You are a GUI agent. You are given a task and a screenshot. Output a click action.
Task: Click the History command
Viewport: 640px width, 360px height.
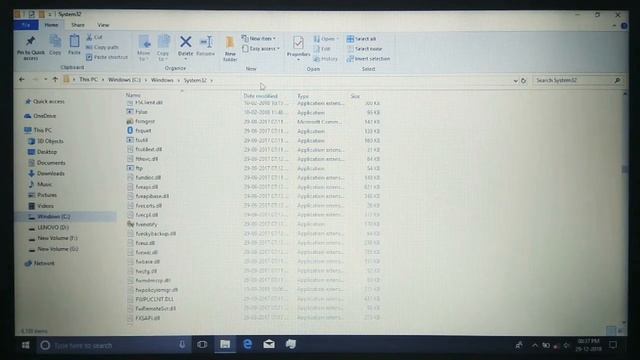[x=325, y=59]
